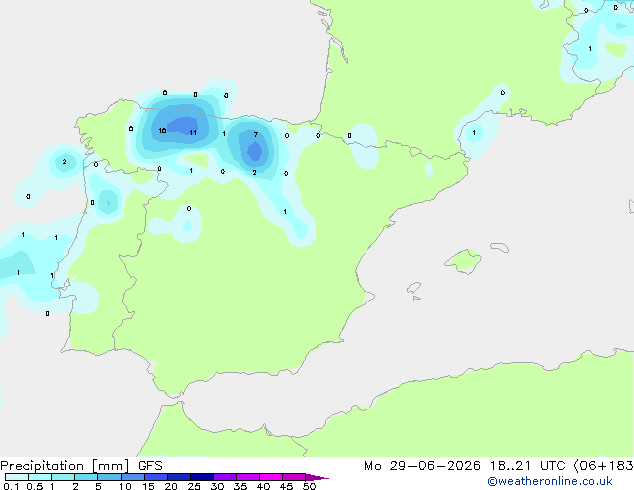634x490 pixels.
Task: Pick the 40–45 mm magenta legend swatch
Action: click(271, 477)
